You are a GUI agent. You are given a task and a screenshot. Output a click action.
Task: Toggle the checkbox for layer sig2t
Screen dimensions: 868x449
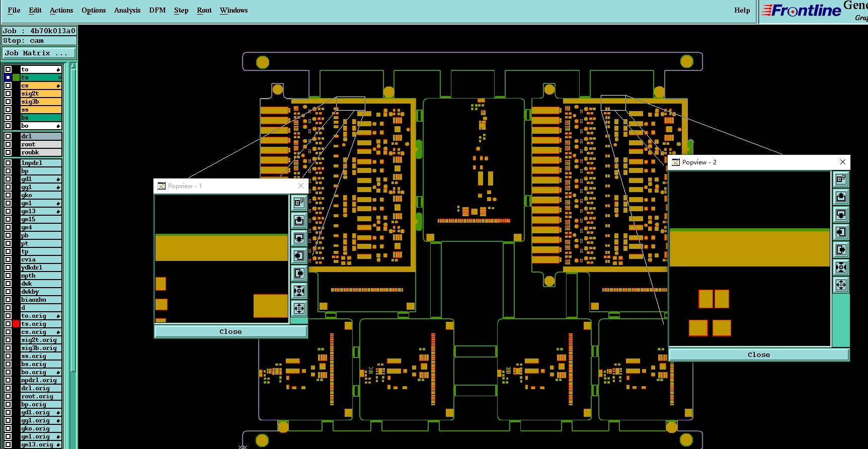click(x=8, y=94)
